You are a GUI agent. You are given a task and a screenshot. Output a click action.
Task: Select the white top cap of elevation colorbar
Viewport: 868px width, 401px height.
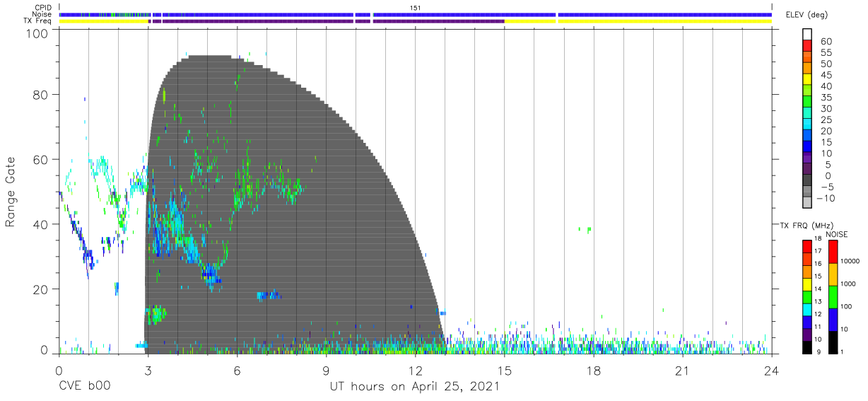click(808, 35)
